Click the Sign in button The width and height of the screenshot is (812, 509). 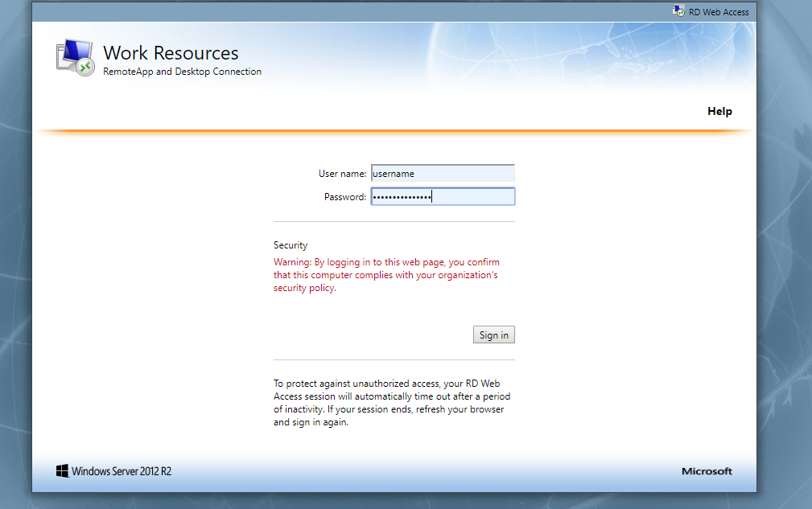[x=493, y=335]
